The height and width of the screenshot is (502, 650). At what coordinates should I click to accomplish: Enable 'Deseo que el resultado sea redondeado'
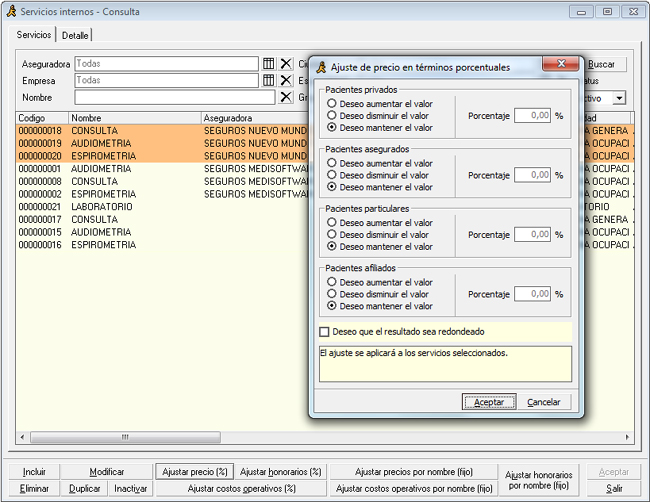coord(324,331)
